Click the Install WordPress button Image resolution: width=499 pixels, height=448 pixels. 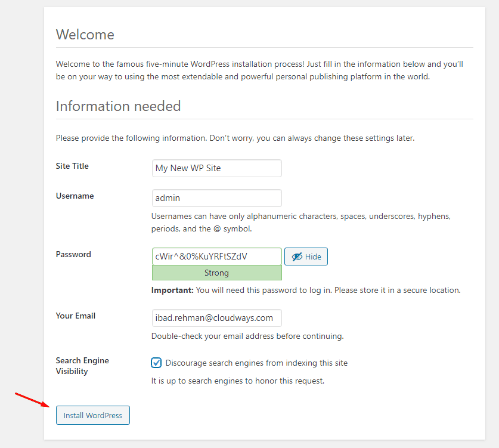pyautogui.click(x=93, y=415)
